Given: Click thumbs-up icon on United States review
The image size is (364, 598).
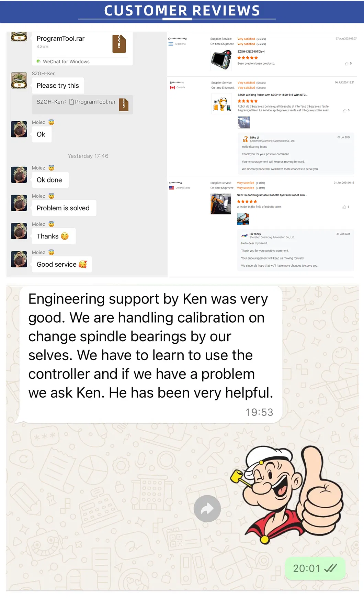Looking at the screenshot, I should pyautogui.click(x=344, y=207).
